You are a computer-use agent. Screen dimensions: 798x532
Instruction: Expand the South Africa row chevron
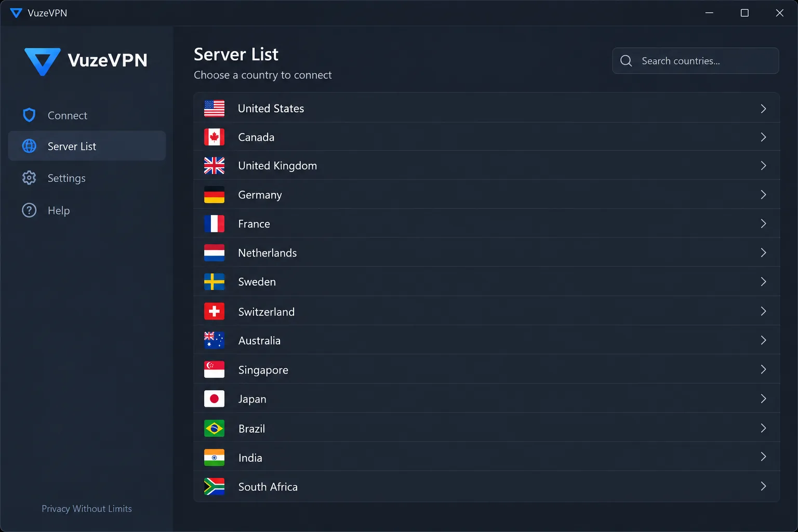[763, 486]
